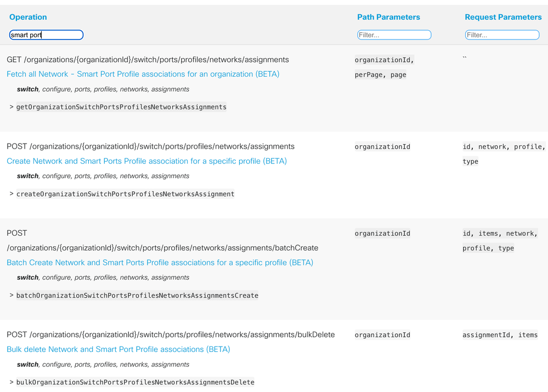Click the Request Parameters filter box
The width and height of the screenshot is (548, 392).
[x=502, y=35]
